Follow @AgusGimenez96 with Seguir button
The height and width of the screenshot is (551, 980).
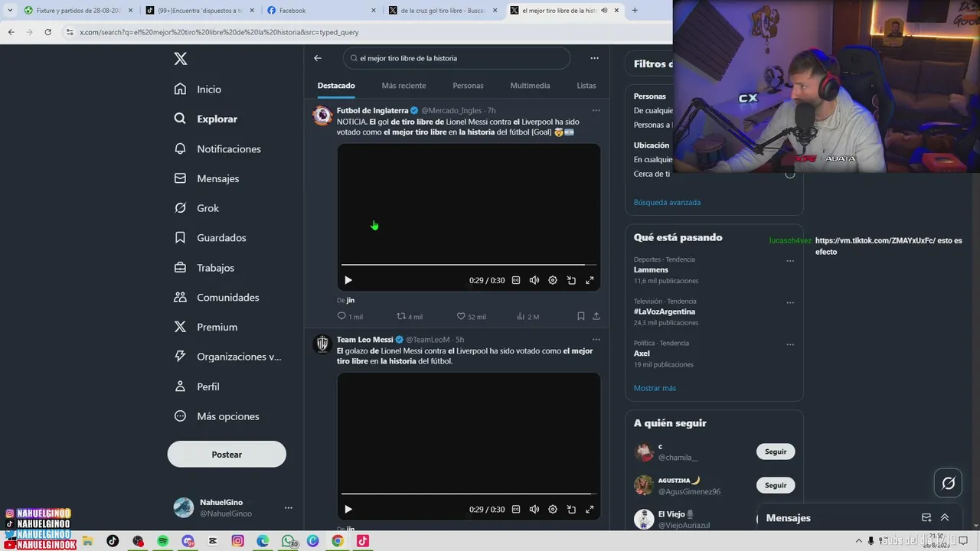(x=776, y=485)
